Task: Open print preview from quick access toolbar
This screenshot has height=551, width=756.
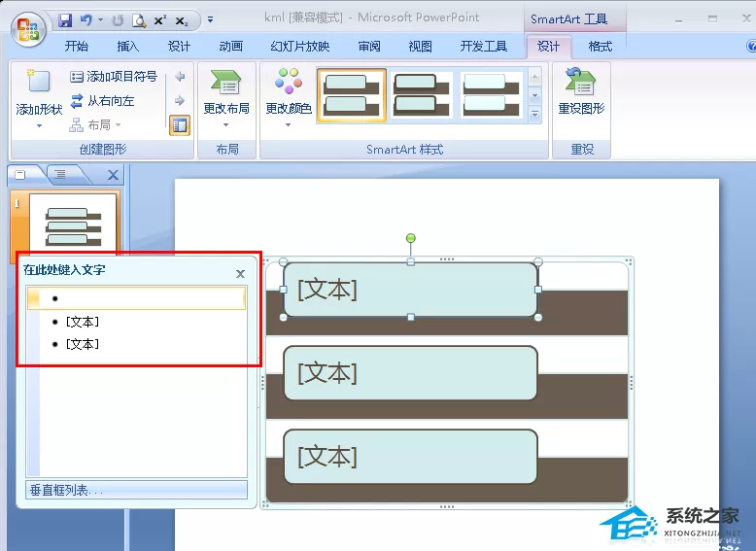Action: pos(139,20)
